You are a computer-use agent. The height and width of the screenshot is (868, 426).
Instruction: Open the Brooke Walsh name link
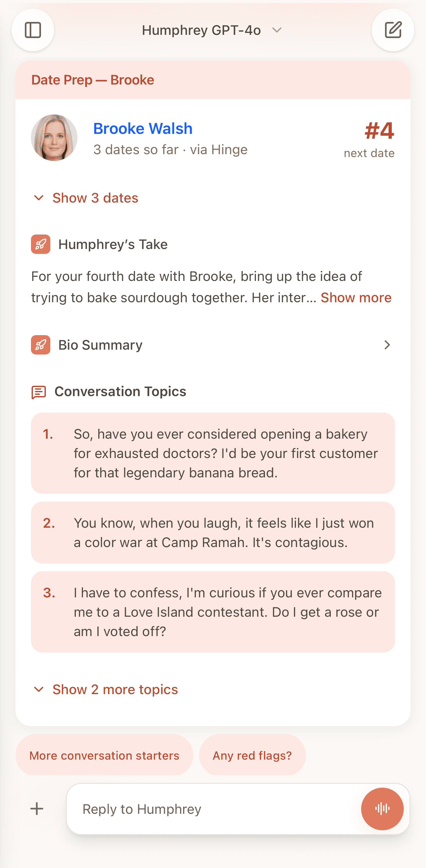[143, 129]
